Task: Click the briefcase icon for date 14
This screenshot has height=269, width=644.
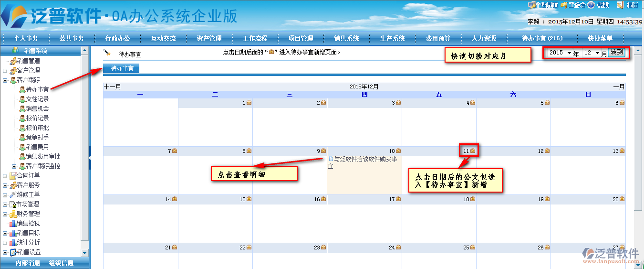Action: click(x=175, y=199)
